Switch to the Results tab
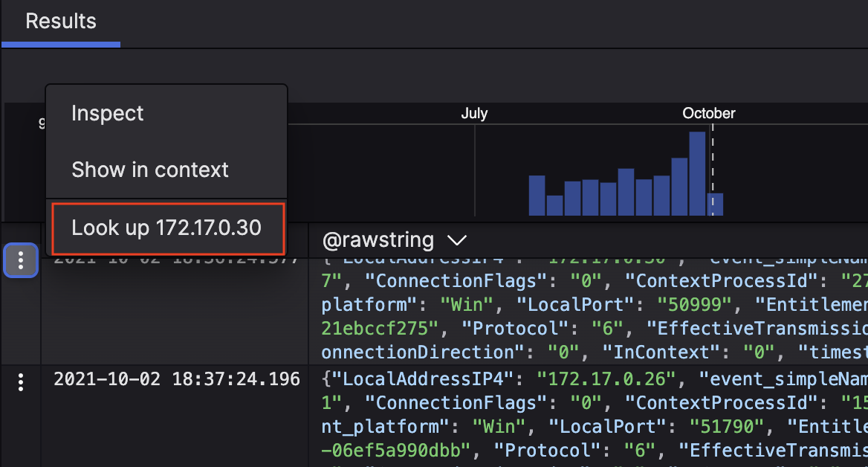Image resolution: width=868 pixels, height=467 pixels. click(x=61, y=22)
